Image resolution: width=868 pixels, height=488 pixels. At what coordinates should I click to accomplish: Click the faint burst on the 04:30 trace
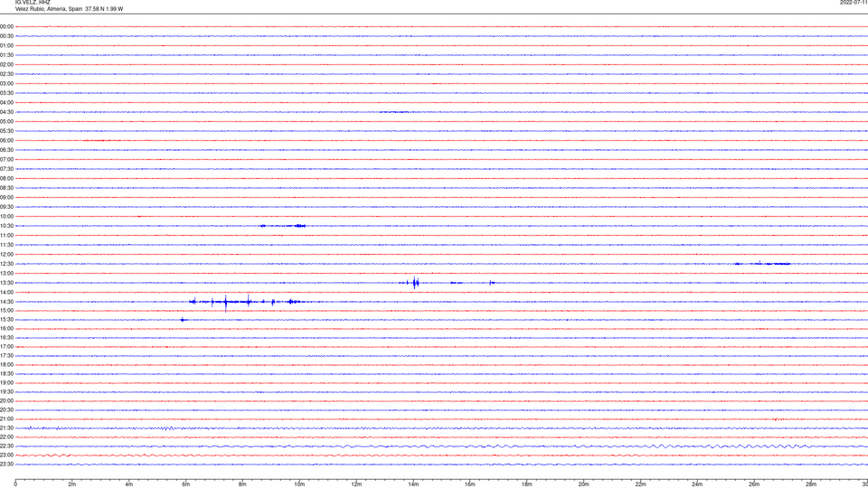[394, 112]
